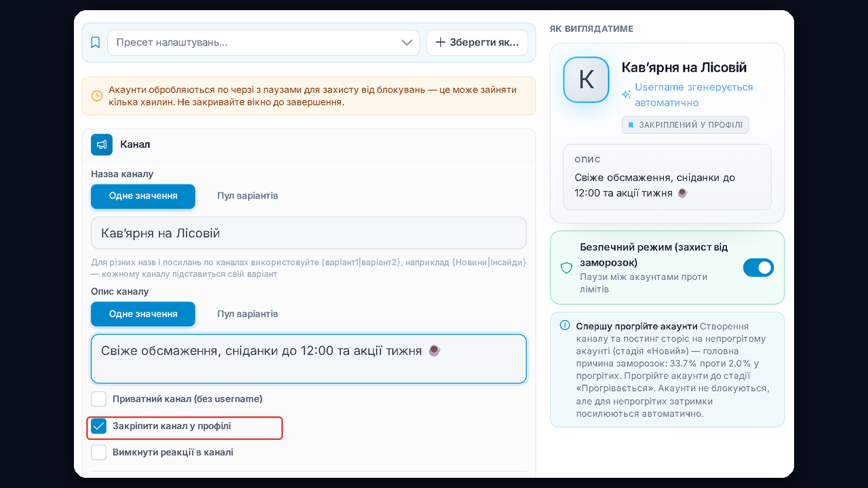This screenshot has height=488, width=868.
Task: Click the Username згенерується автоматично text
Action: point(694,95)
